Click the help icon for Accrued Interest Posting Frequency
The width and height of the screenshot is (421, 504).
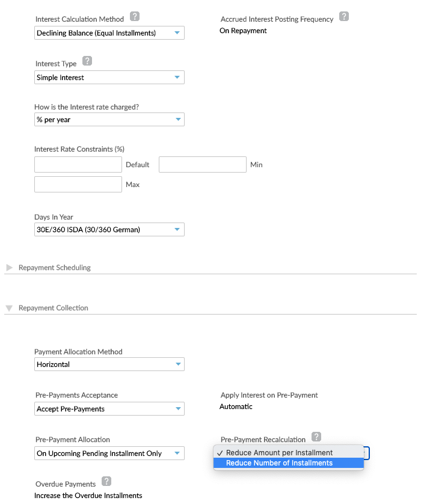[x=344, y=16]
